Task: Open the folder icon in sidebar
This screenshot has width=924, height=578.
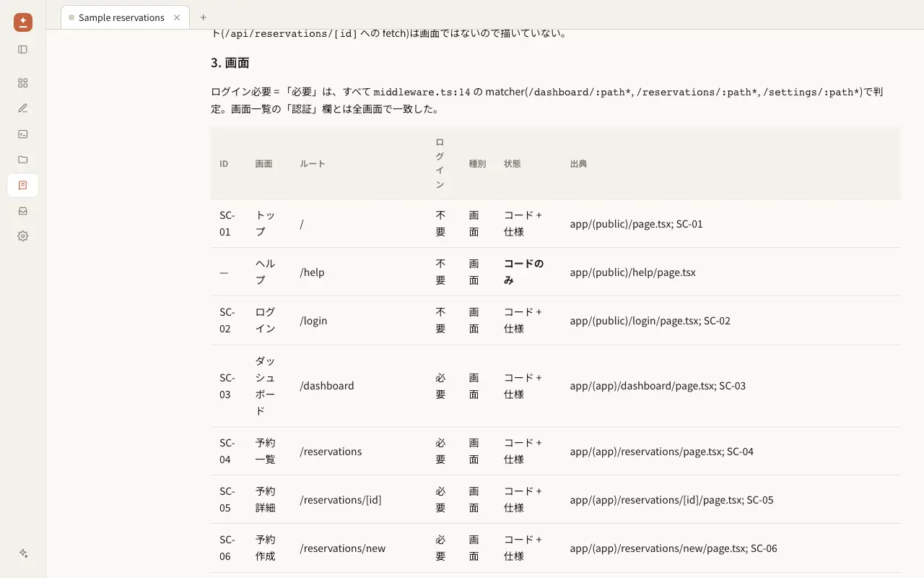Action: coord(23,160)
